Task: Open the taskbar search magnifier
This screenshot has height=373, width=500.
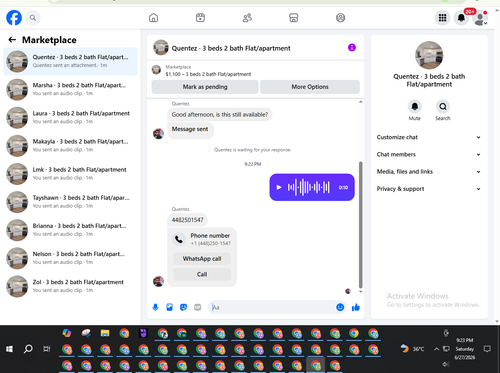Action: pos(28,349)
